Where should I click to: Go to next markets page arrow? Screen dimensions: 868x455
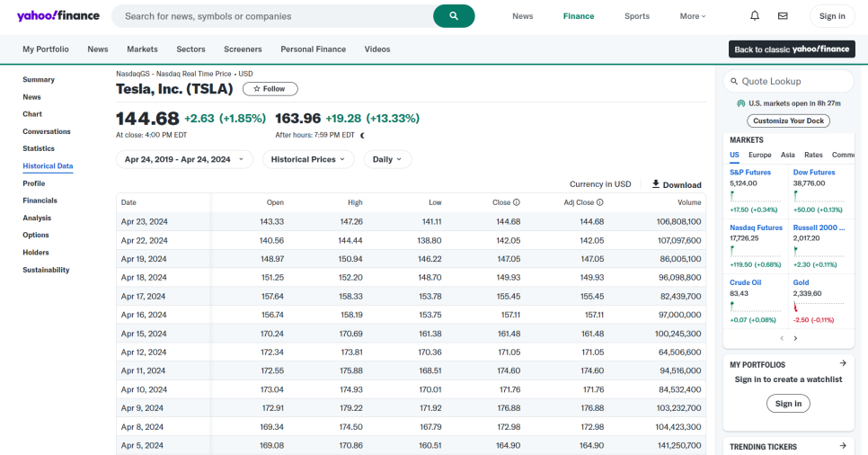coord(795,338)
